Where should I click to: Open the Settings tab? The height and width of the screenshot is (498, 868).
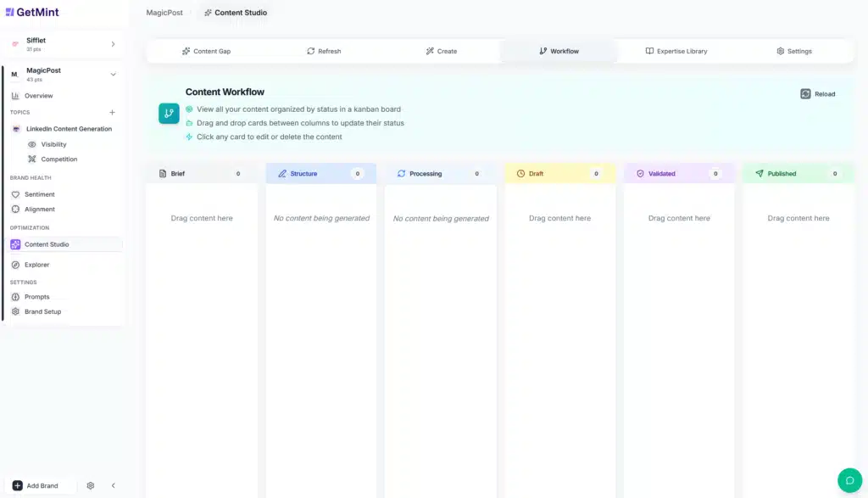[793, 51]
